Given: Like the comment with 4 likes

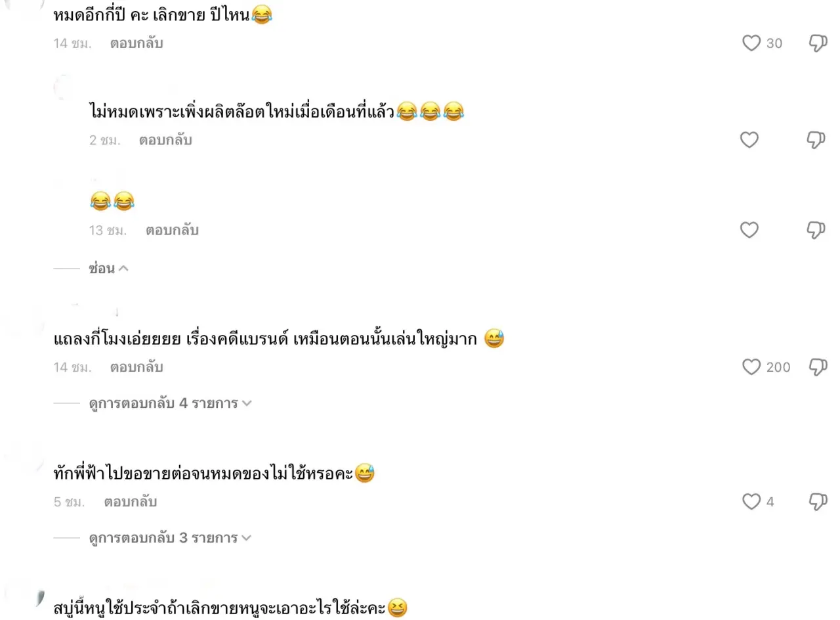Looking at the screenshot, I should tap(751, 502).
